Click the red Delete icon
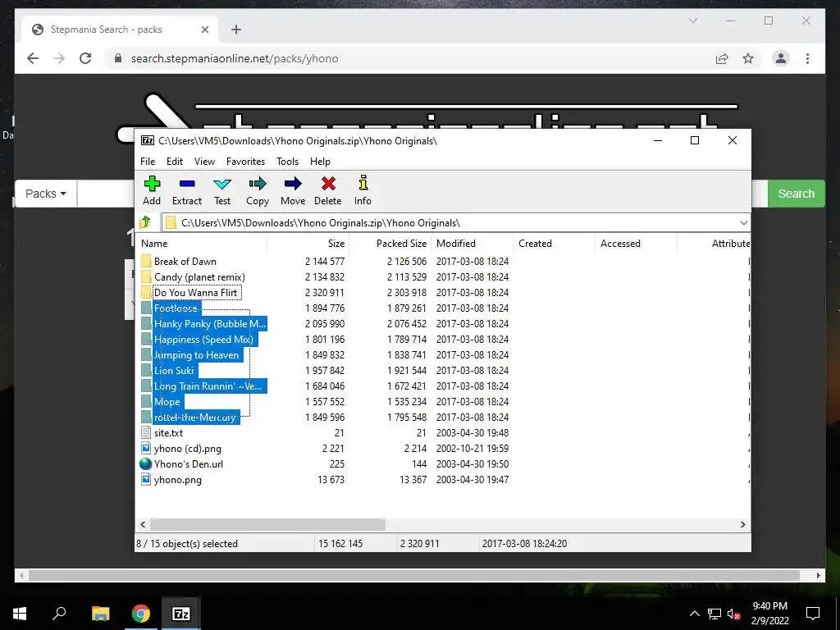Viewport: 840px width, 630px height. point(328,190)
